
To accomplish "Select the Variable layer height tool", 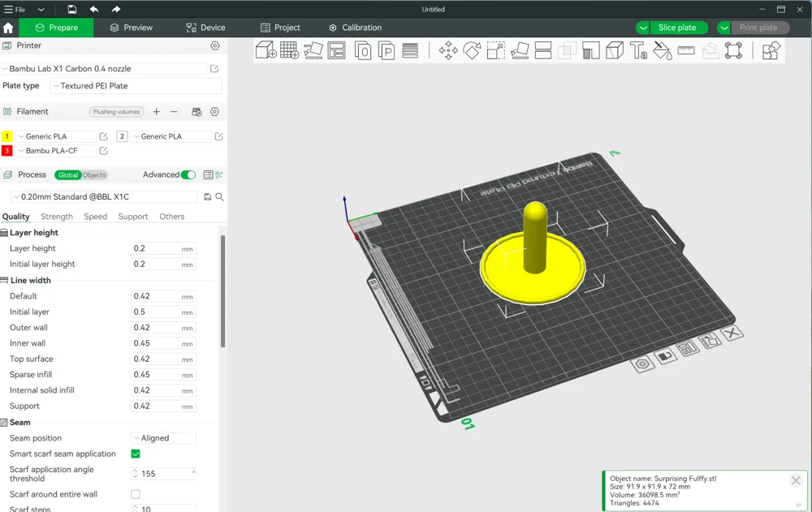I will (410, 50).
